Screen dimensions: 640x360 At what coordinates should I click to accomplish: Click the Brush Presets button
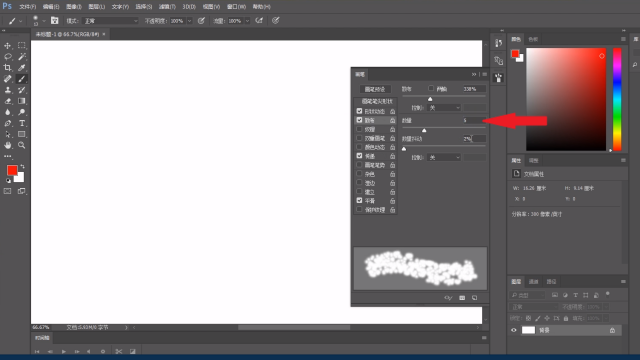(375, 89)
